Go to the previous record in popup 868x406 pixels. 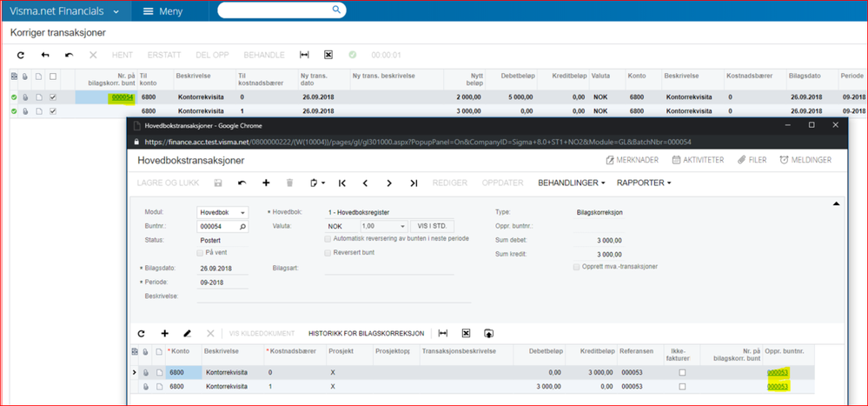(x=365, y=183)
